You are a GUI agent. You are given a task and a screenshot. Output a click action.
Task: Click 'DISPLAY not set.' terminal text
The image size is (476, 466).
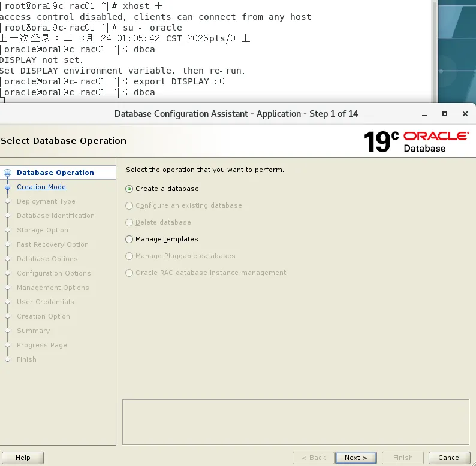pos(41,60)
